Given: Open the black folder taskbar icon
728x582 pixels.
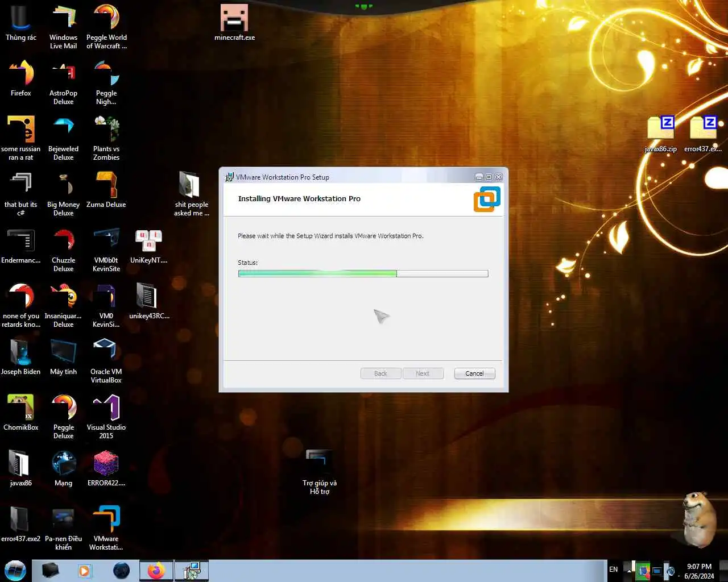Looking at the screenshot, I should tap(50, 571).
